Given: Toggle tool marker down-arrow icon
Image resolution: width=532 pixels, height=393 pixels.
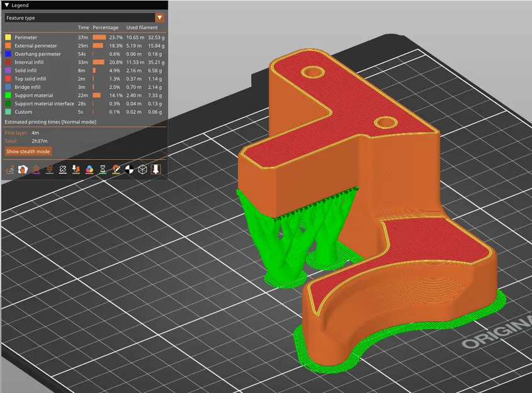Looking at the screenshot, I should click(156, 169).
